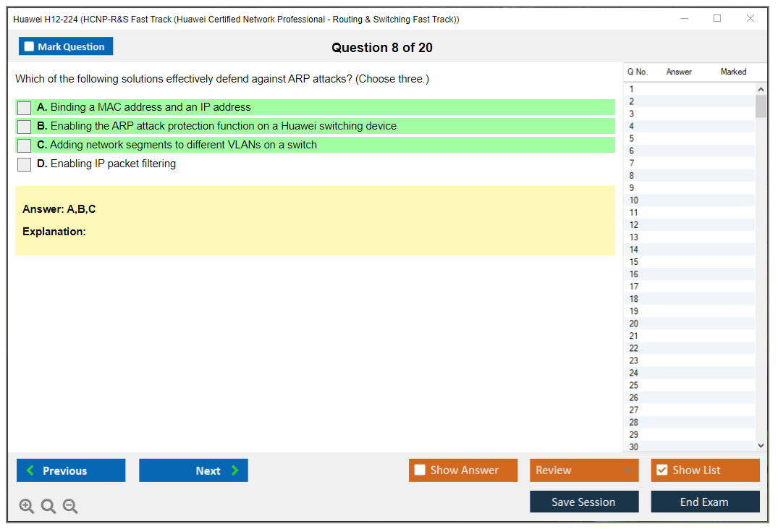Select question 12 in the list
Viewport: 778px width, 532px height.
point(634,225)
